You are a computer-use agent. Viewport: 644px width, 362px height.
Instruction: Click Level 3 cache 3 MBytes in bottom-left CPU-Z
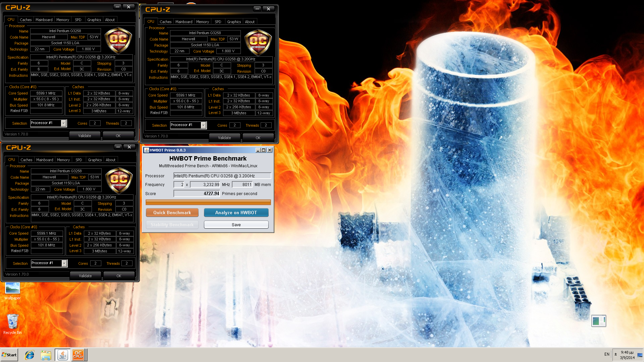(100, 251)
